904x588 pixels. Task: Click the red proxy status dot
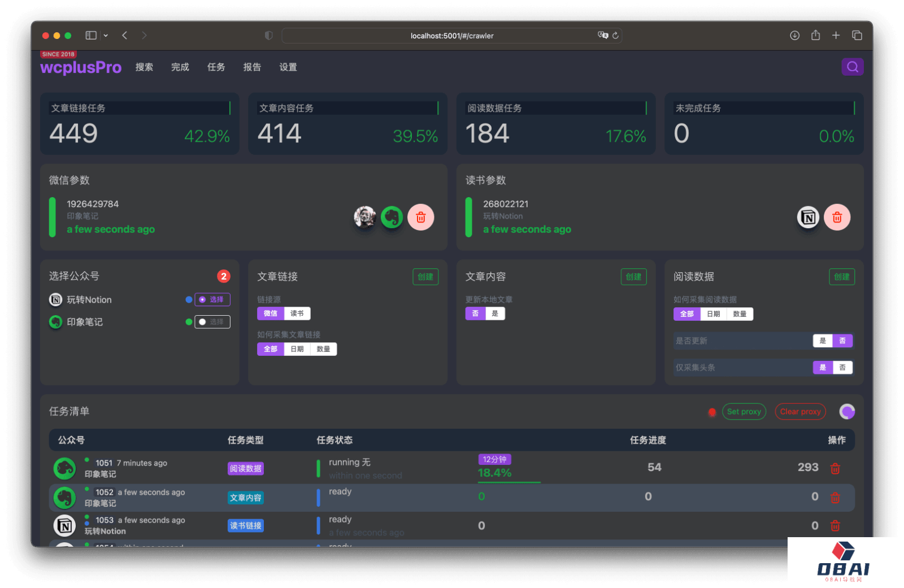pos(712,412)
